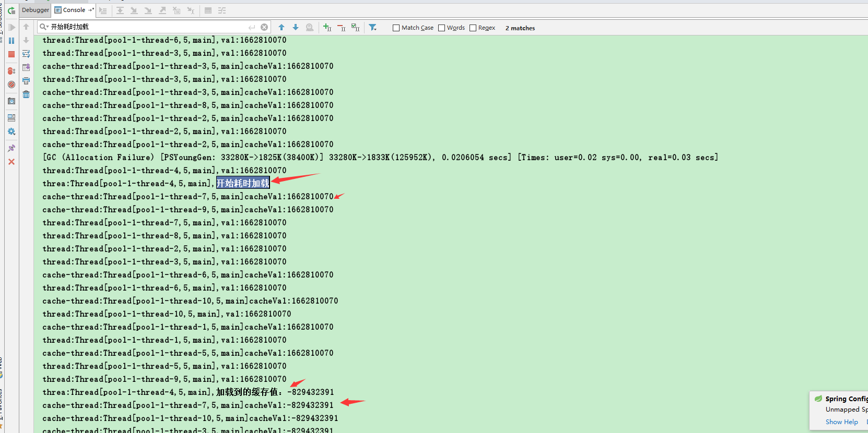Screen dimensions: 868x433
Task: Go to next search occurrence
Action: coord(296,27)
